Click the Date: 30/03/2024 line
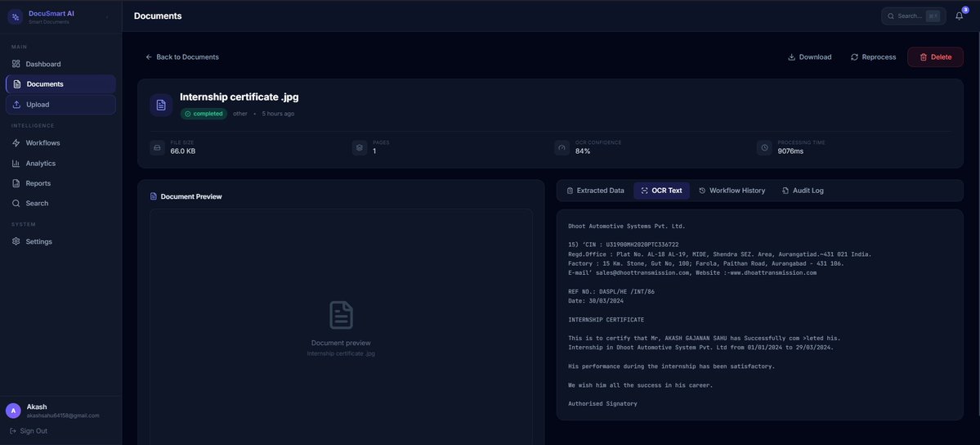The width and height of the screenshot is (980, 445). point(596,301)
